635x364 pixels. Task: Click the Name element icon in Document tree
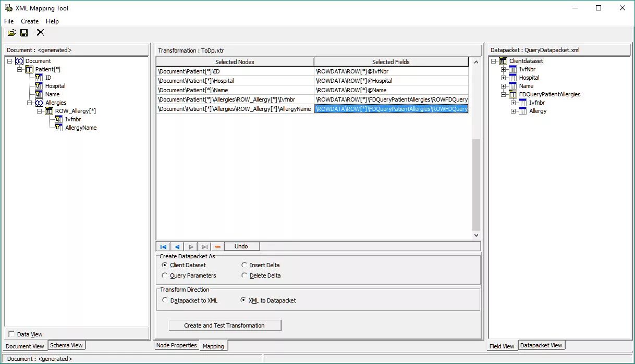tap(39, 94)
